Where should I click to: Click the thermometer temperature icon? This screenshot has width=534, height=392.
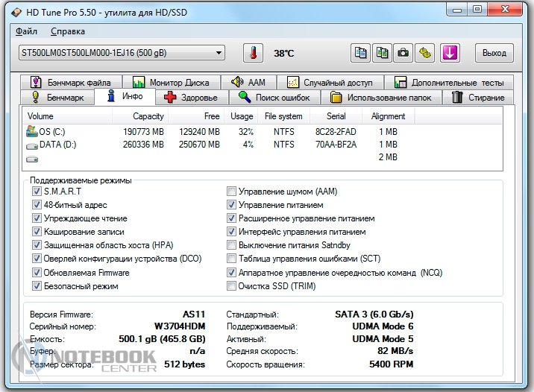tap(254, 54)
